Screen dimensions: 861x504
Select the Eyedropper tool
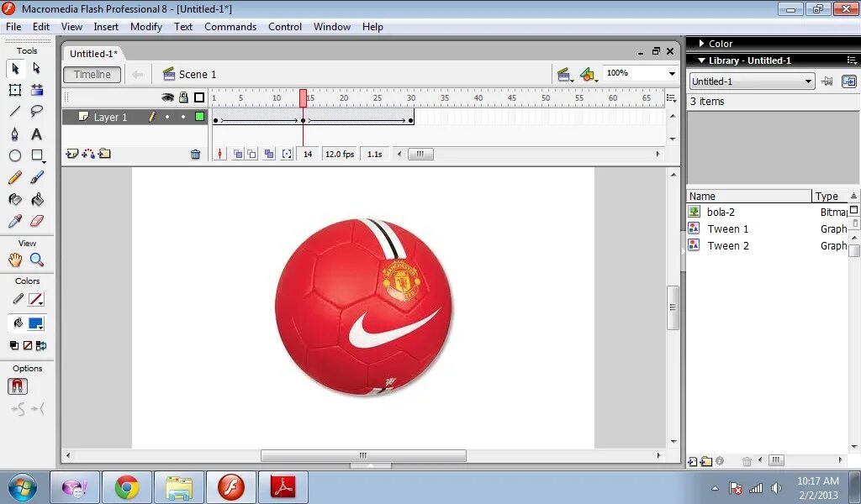[x=15, y=222]
